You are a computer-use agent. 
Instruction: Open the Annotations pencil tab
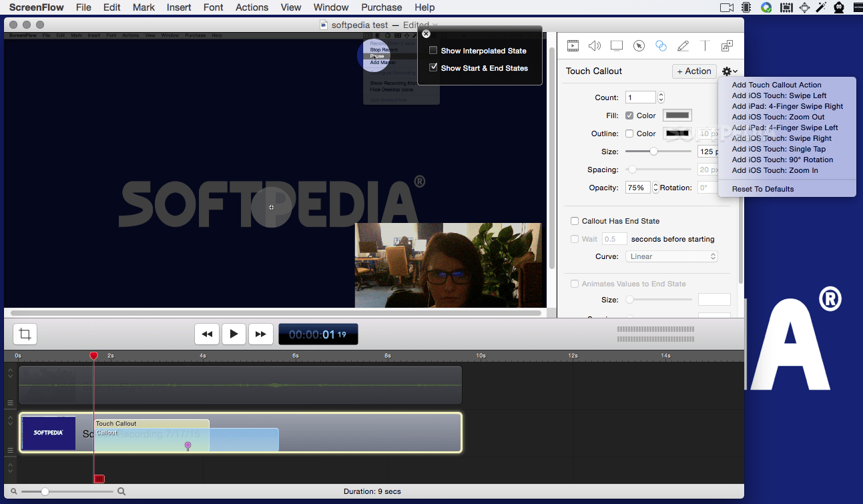click(x=683, y=45)
